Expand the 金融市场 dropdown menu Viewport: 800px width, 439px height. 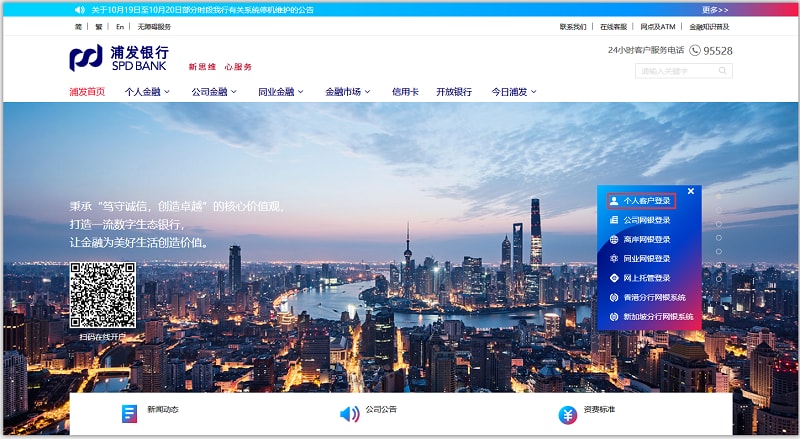coord(347,92)
